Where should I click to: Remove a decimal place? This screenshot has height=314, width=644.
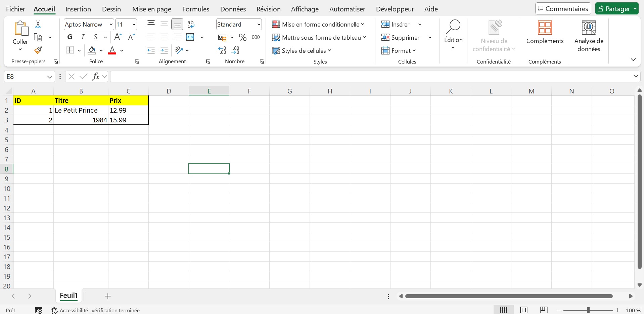point(235,50)
